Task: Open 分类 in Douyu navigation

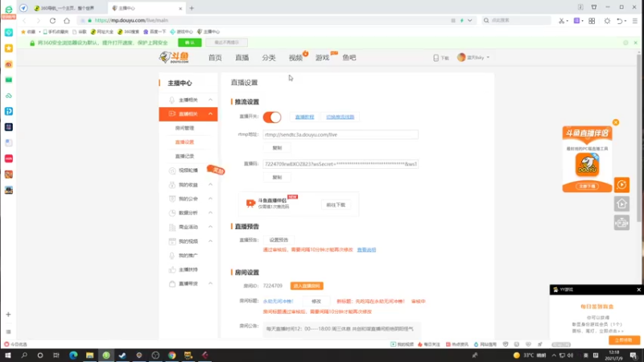Action: (x=269, y=58)
